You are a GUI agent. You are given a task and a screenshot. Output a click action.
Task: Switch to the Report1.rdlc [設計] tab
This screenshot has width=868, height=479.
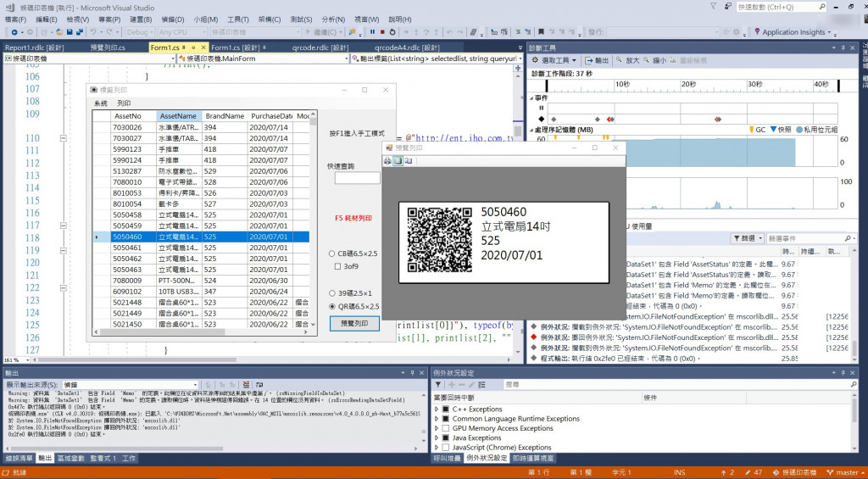click(x=34, y=47)
